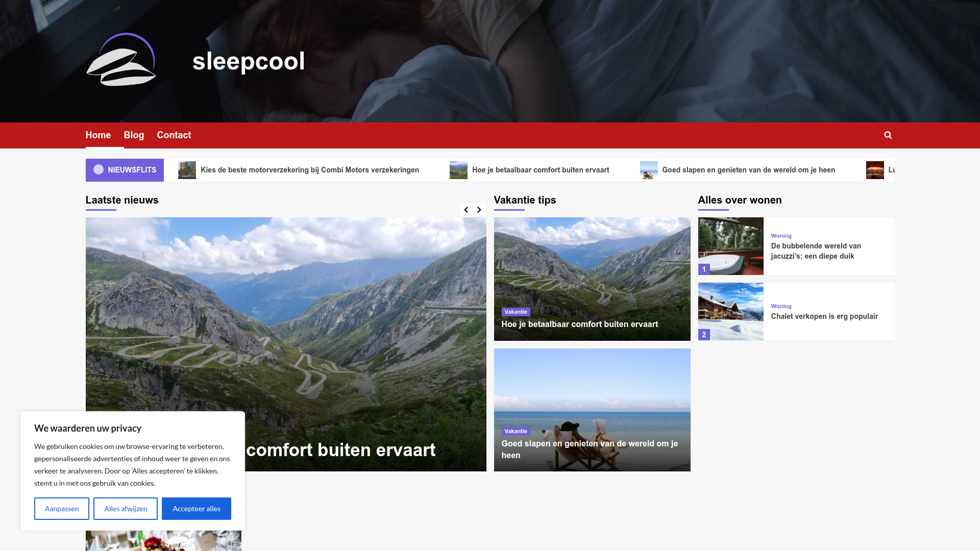Go to previous slide arrow

(x=466, y=210)
